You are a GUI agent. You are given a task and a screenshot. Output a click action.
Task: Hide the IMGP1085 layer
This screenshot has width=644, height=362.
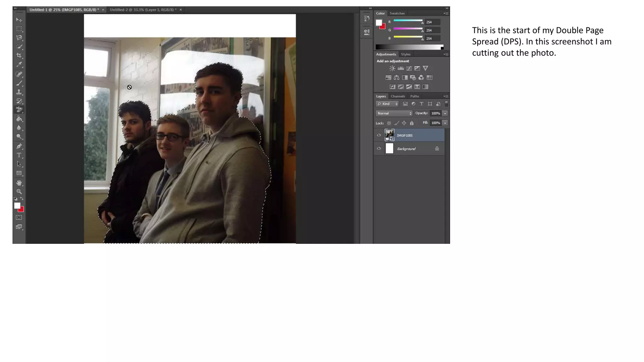click(379, 135)
